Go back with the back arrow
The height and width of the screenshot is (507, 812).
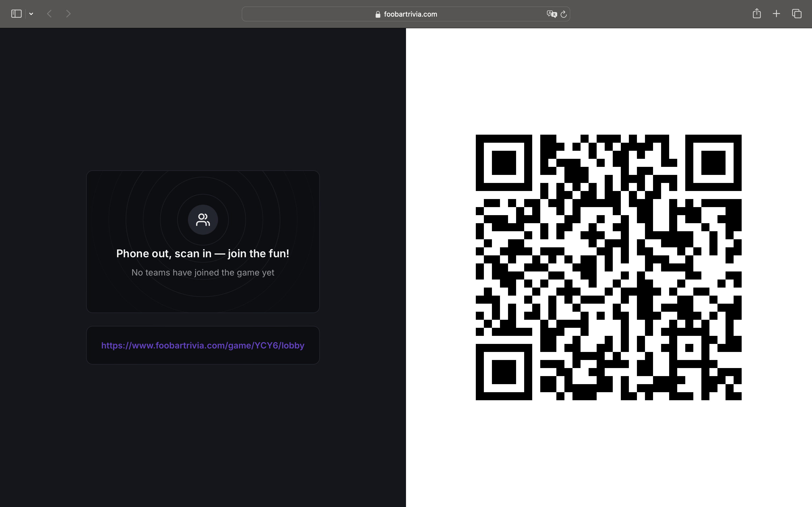coord(49,14)
